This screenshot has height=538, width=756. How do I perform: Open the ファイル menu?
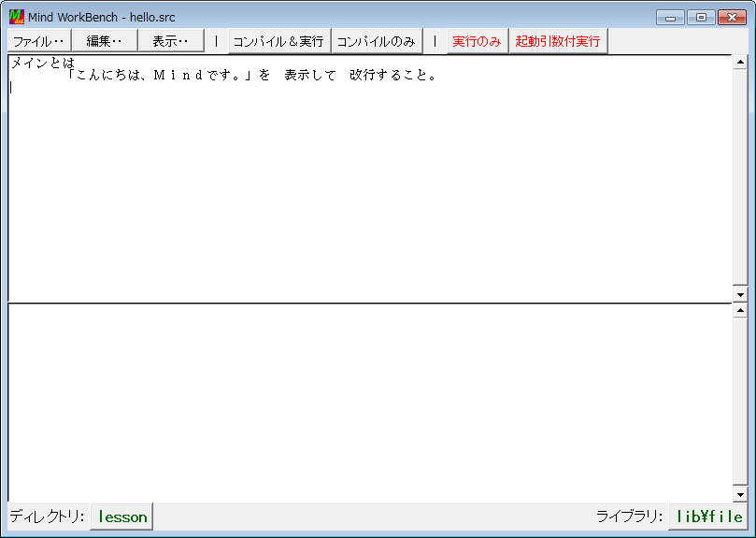point(39,41)
